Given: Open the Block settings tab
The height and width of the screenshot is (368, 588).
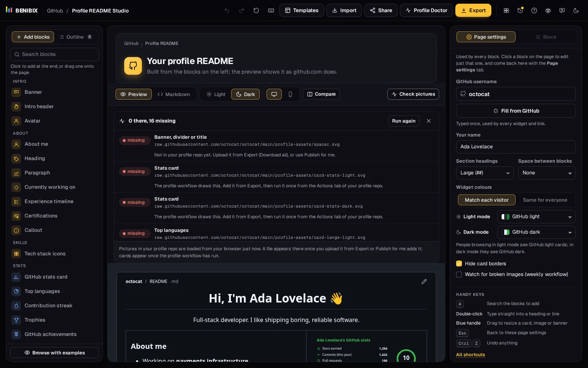Looking at the screenshot, I should pos(546,37).
